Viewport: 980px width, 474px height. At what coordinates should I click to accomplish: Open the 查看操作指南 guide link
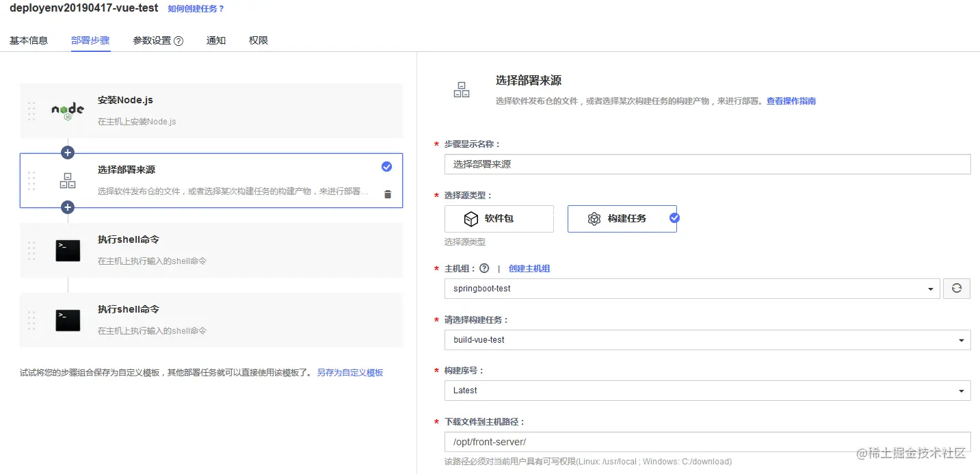pos(791,101)
